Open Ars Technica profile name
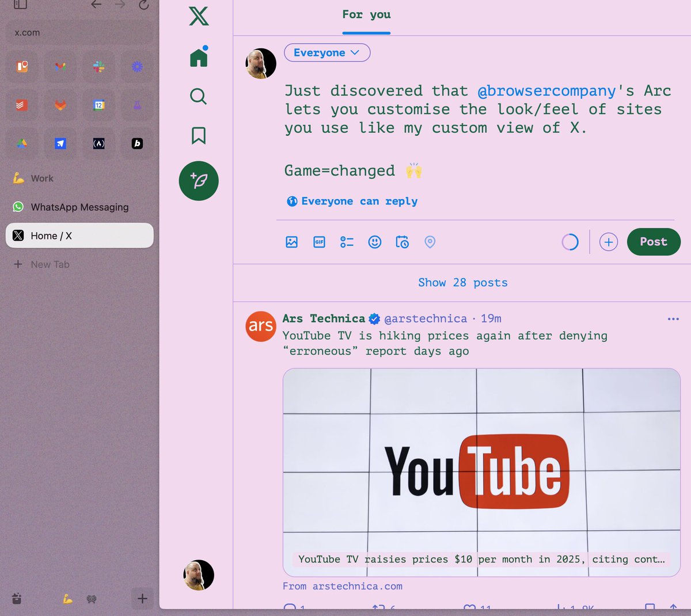Viewport: 691px width, 616px height. [x=324, y=318]
